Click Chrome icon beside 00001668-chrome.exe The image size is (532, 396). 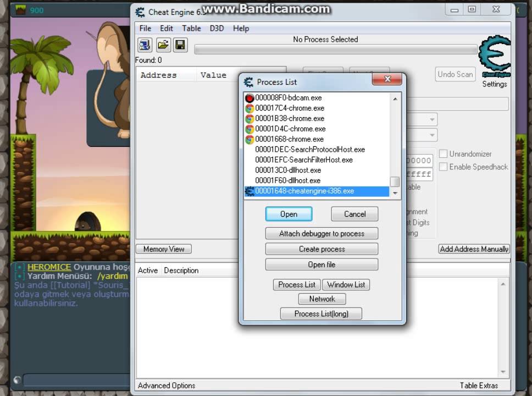click(250, 139)
